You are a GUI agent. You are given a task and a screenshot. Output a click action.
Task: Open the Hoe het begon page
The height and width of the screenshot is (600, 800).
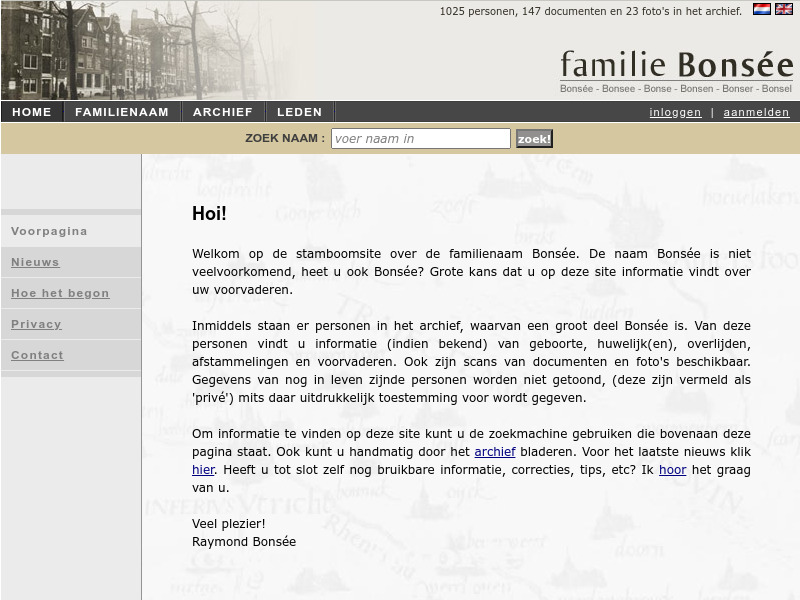click(60, 293)
